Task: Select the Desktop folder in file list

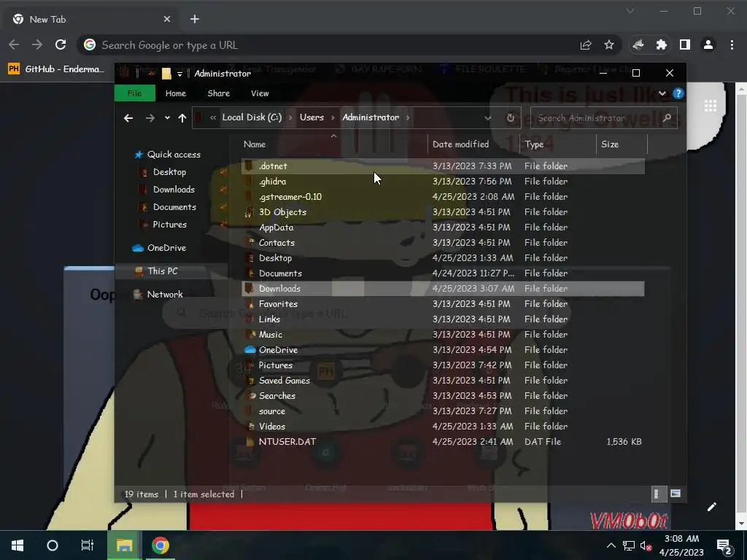Action: click(x=443, y=258)
